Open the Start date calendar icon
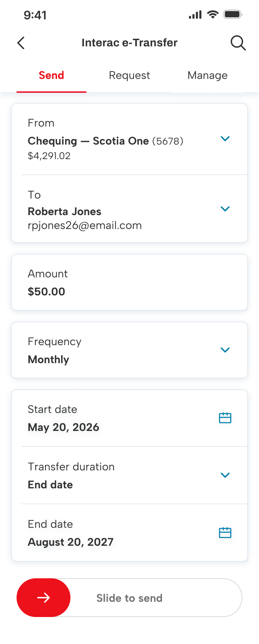Screen dimensions: 259x644 tap(225, 418)
